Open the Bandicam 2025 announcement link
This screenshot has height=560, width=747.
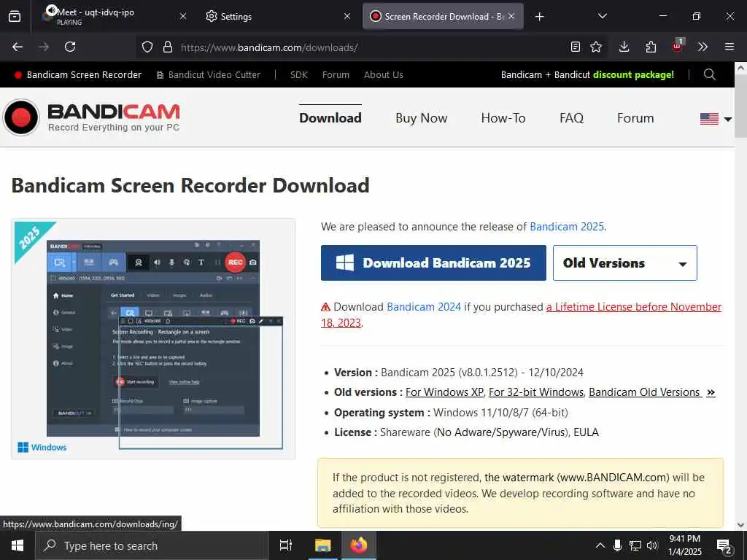[x=566, y=227]
